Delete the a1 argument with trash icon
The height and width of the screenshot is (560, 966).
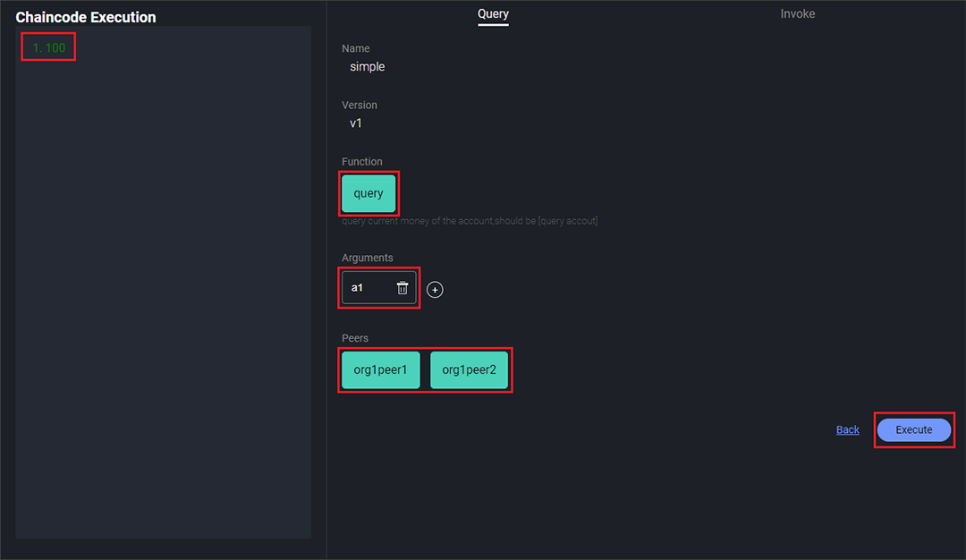(402, 288)
